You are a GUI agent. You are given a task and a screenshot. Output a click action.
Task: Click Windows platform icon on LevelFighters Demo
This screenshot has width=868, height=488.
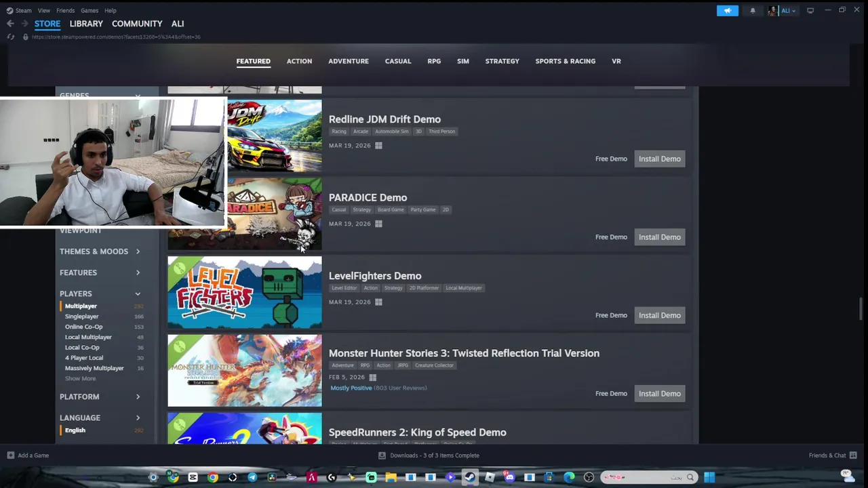pyautogui.click(x=378, y=302)
